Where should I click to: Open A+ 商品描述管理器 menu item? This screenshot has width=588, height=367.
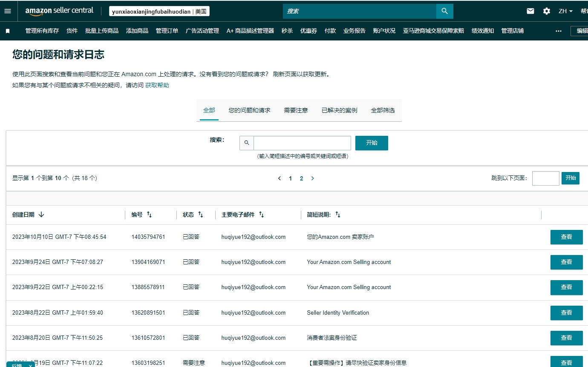click(x=250, y=31)
